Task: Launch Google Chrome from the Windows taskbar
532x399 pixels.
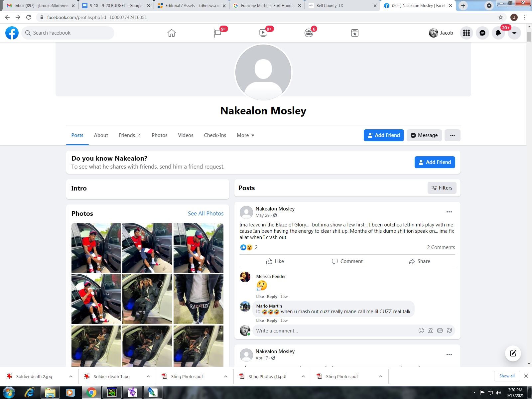Action: pyautogui.click(x=91, y=393)
